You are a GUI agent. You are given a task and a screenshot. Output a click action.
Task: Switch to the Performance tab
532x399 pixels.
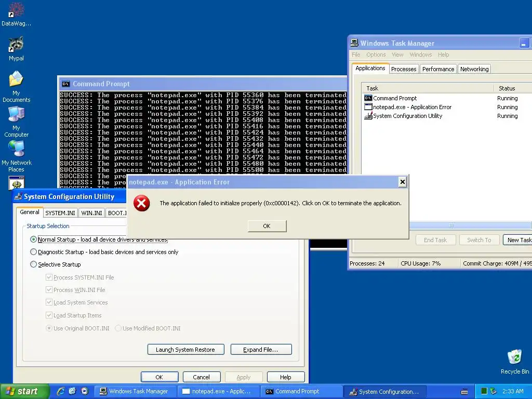tap(438, 69)
